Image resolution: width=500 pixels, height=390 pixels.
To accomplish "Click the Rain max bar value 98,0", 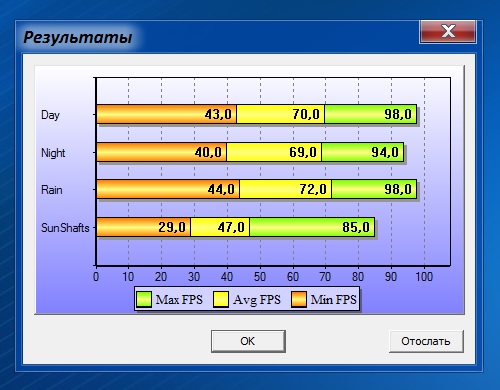I will pyautogui.click(x=398, y=189).
